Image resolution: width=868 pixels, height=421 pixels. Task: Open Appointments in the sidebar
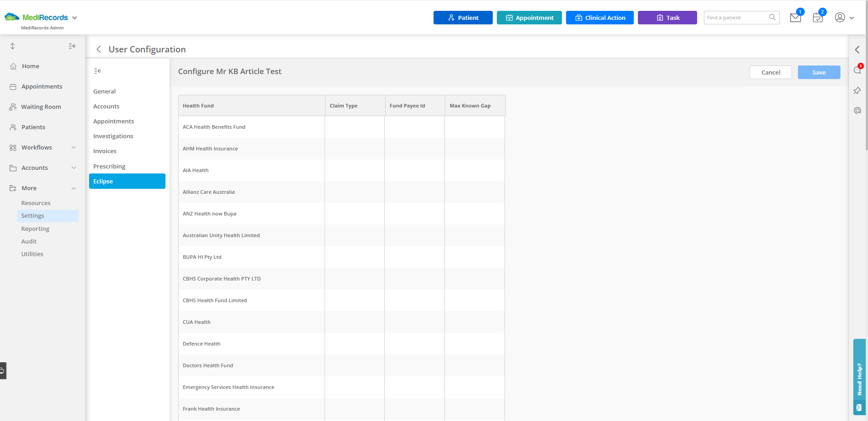pyautogui.click(x=42, y=86)
